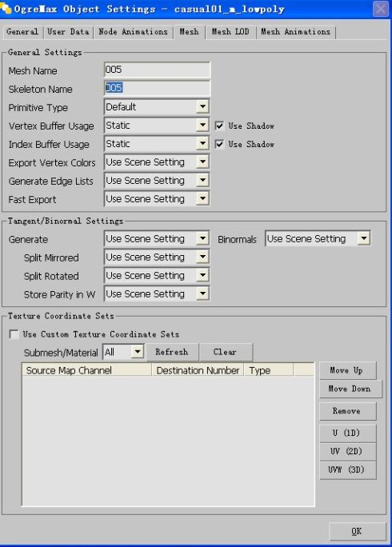Click the Destination Number column header
The height and width of the screenshot is (547, 392).
pos(198,370)
